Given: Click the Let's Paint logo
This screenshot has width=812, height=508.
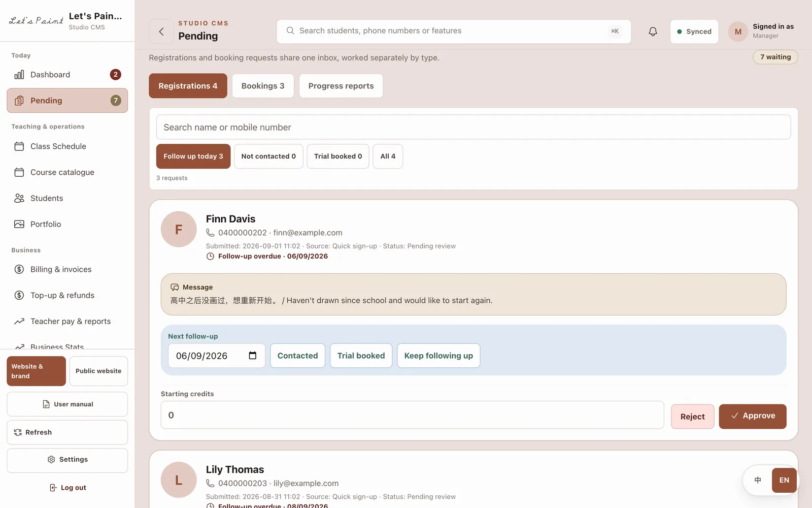Looking at the screenshot, I should 36,21.
